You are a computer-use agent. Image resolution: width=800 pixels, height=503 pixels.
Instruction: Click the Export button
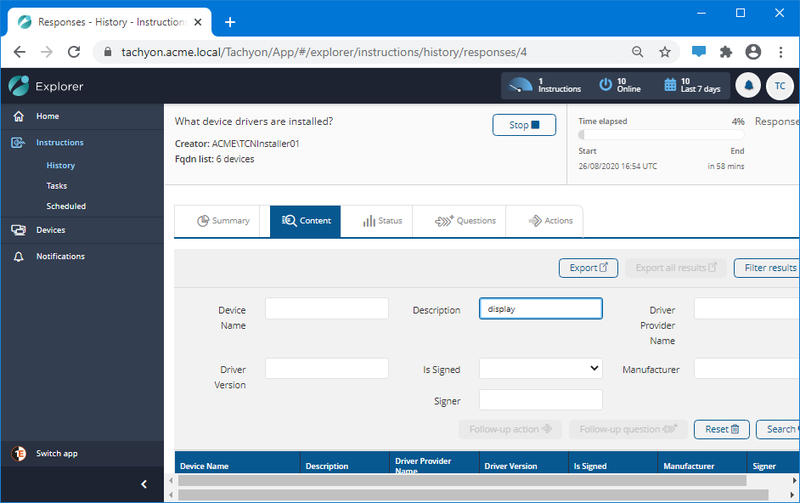point(588,268)
